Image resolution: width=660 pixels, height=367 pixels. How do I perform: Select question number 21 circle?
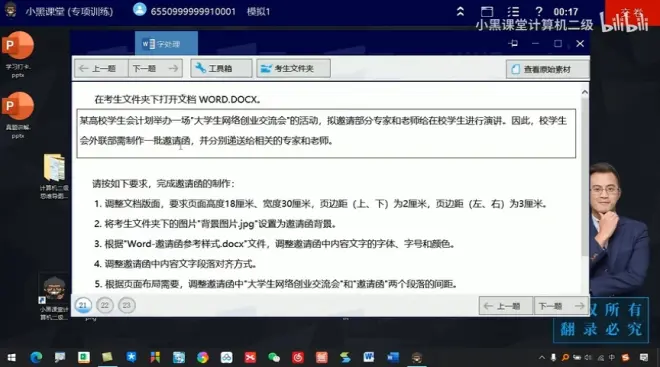[x=83, y=305]
